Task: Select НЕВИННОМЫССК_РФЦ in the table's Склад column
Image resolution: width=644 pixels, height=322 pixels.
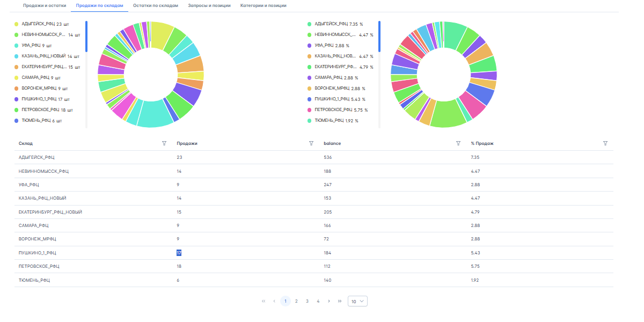Action: click(x=43, y=171)
